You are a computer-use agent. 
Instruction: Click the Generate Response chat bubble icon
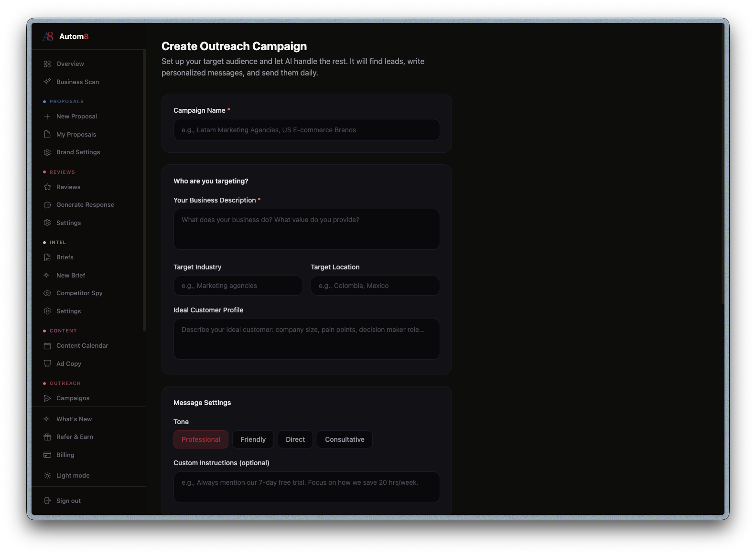(47, 205)
